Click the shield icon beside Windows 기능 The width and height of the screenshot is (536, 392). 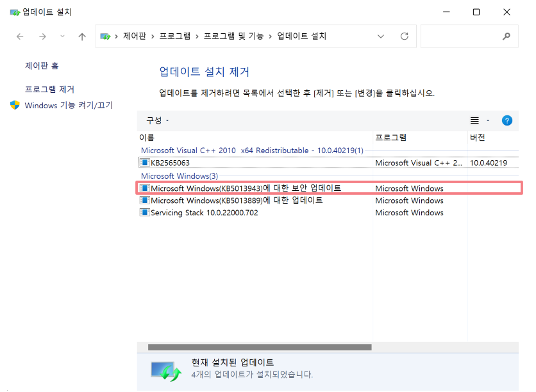click(x=15, y=105)
